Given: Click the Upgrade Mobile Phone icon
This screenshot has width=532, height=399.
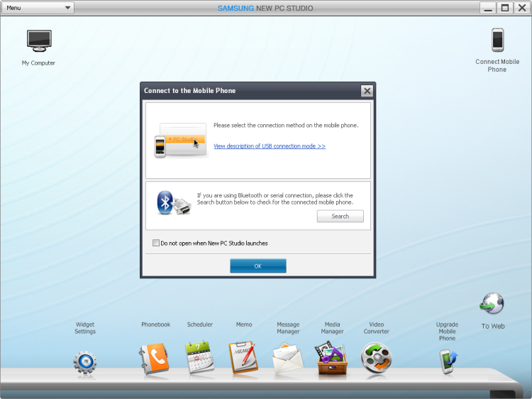Looking at the screenshot, I should (448, 361).
